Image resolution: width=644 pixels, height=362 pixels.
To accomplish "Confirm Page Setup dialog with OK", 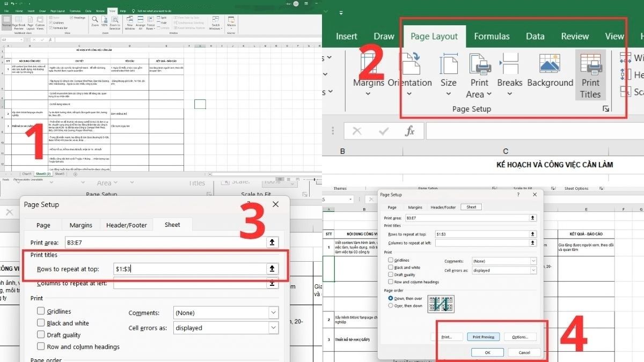I will point(487,352).
